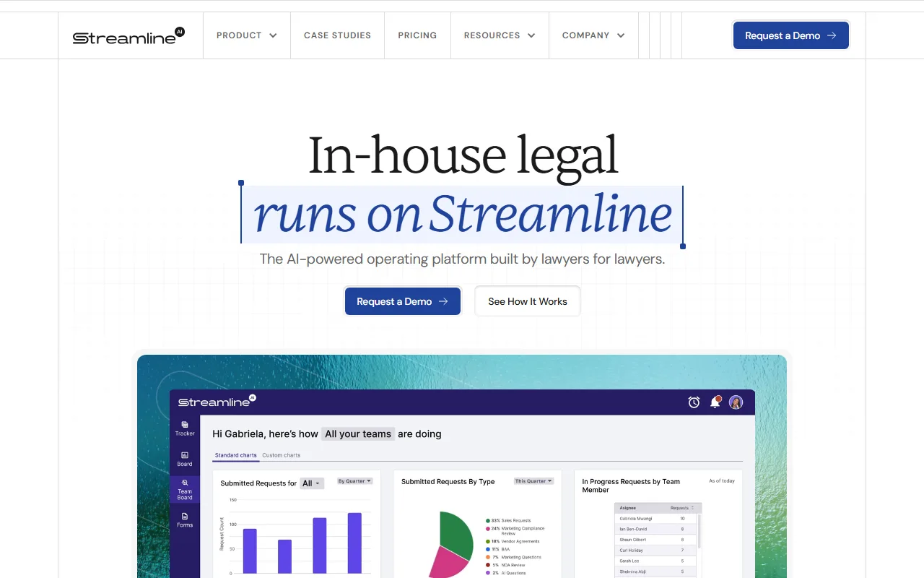
Task: Click the Shelmina Abji table row
Action: 655,571
